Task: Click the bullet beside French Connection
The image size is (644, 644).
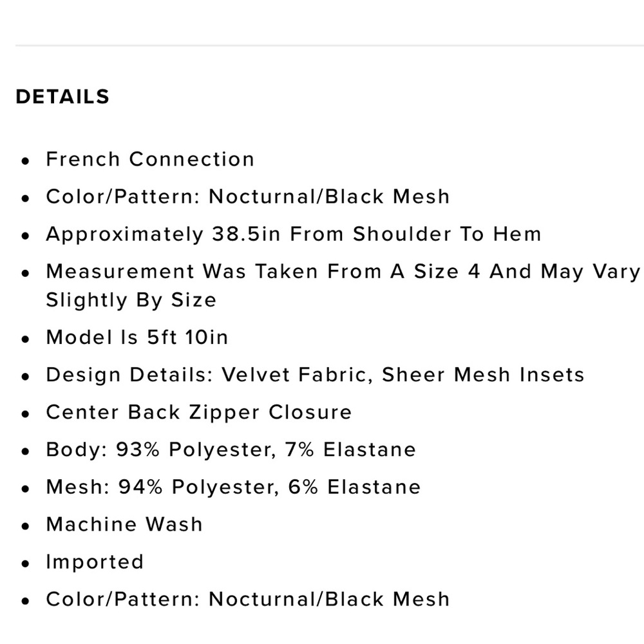Action: pos(25,160)
